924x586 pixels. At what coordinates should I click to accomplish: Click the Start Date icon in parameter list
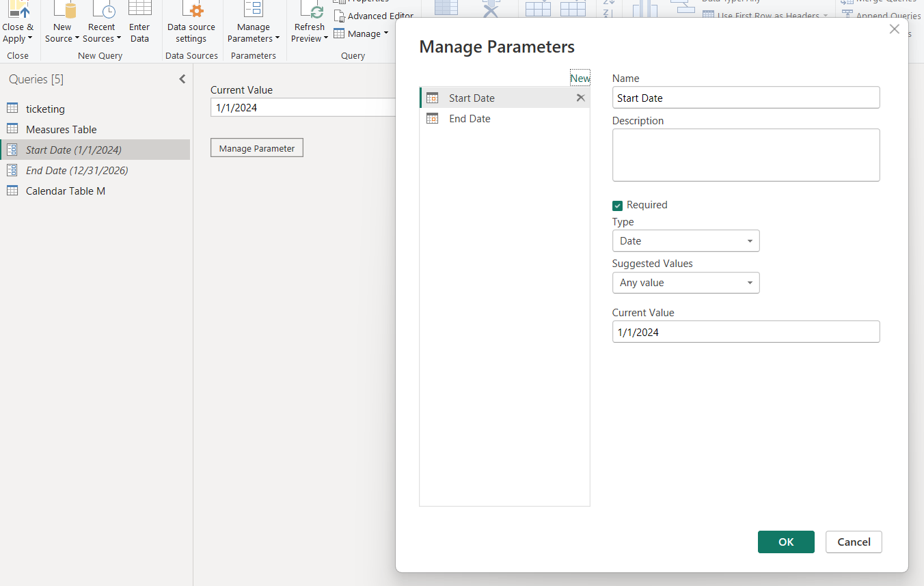point(432,98)
